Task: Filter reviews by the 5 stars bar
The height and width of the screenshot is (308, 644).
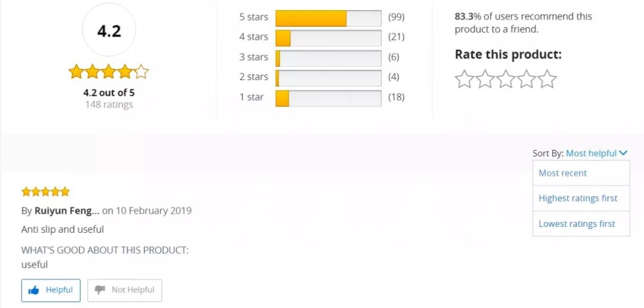Action: tap(328, 18)
